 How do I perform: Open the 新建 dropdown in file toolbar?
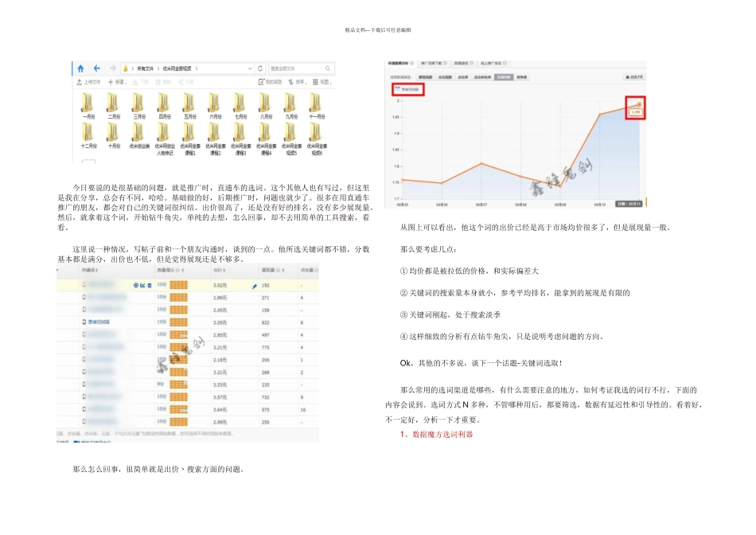pos(118,82)
